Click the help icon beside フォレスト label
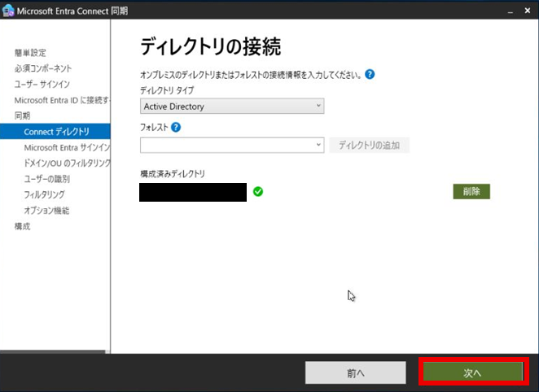539x392 pixels. pos(176,127)
